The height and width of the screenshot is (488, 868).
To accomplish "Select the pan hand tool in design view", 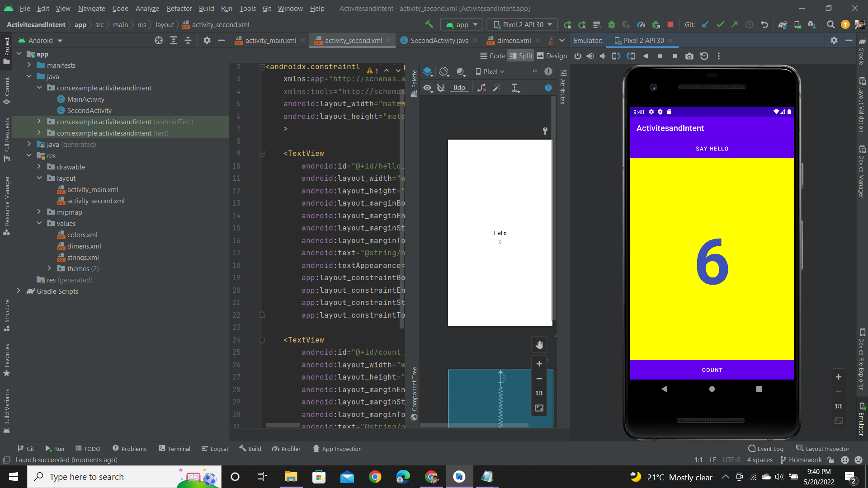I will (x=539, y=345).
